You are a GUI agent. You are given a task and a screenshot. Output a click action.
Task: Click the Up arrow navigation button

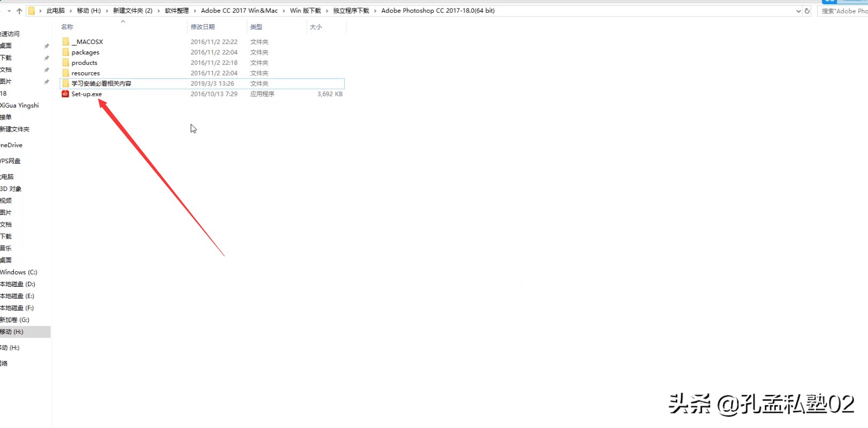(19, 11)
